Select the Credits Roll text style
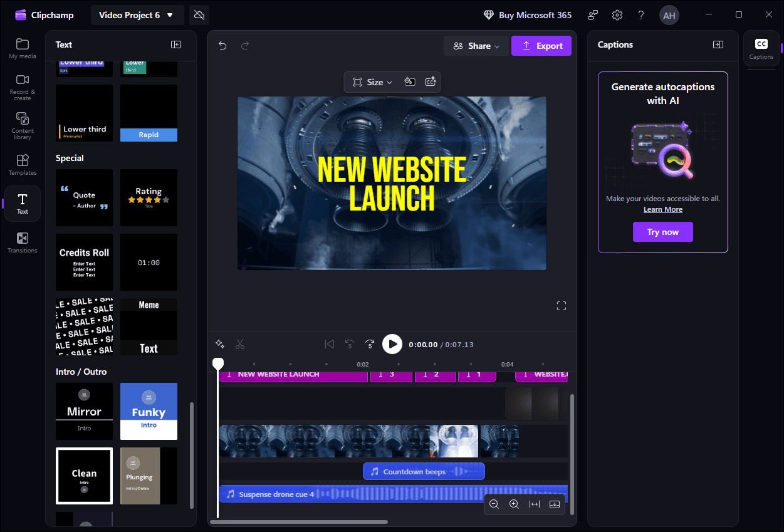The image size is (784, 532). coord(85,262)
